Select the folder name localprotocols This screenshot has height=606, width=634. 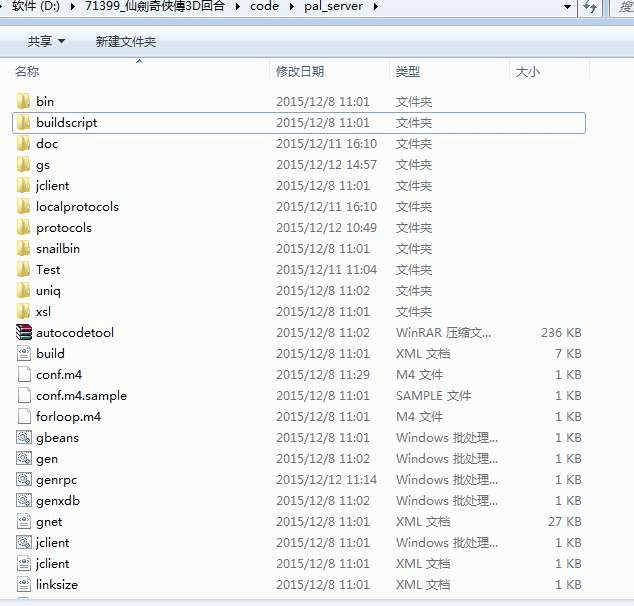[77, 207]
